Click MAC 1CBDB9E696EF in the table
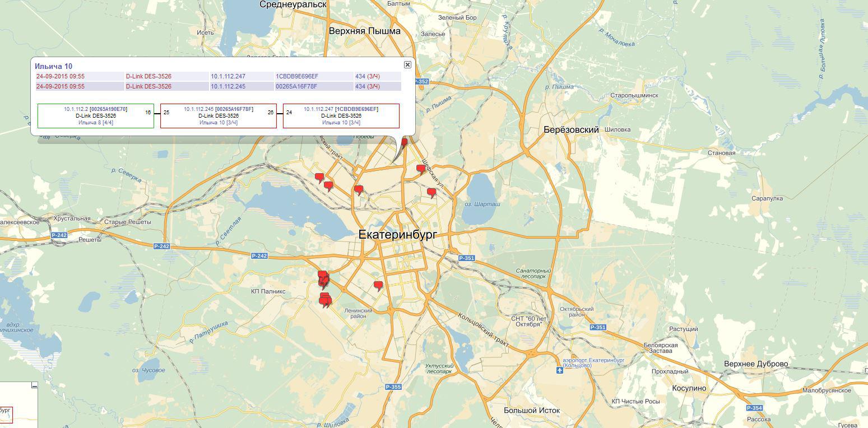This screenshot has height=428, width=868. (x=297, y=76)
